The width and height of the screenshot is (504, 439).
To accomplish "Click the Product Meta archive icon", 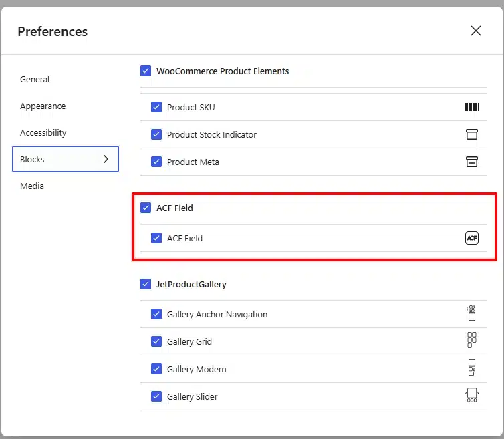I will 471,162.
